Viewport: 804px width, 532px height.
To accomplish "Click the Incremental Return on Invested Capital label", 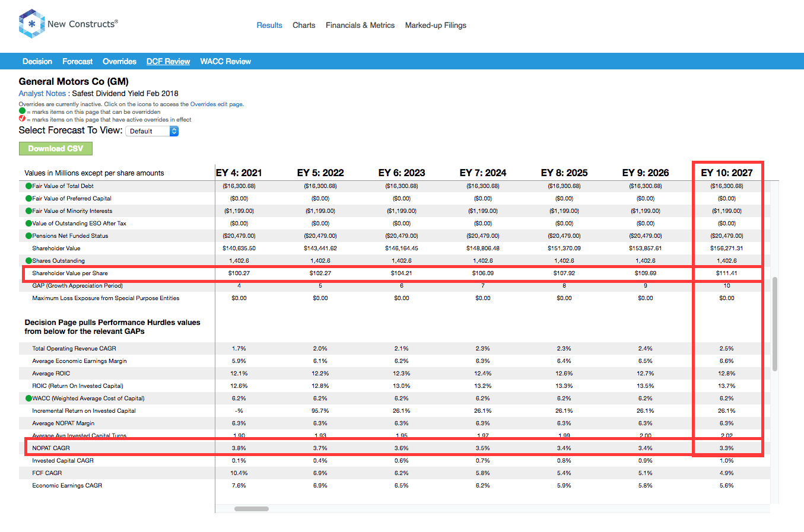I will tap(84, 411).
